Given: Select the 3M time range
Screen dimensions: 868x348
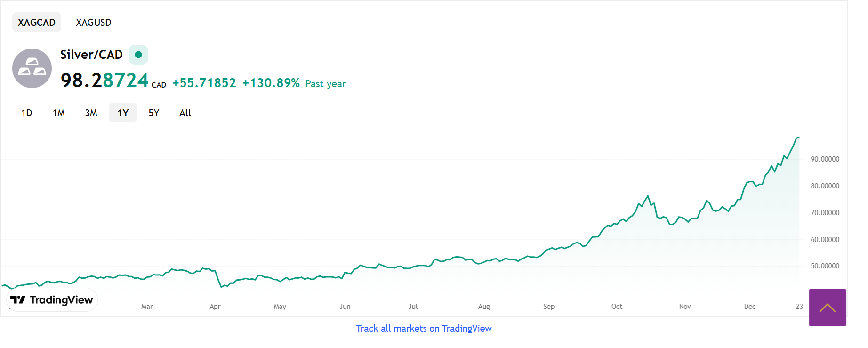Looking at the screenshot, I should pos(91,113).
